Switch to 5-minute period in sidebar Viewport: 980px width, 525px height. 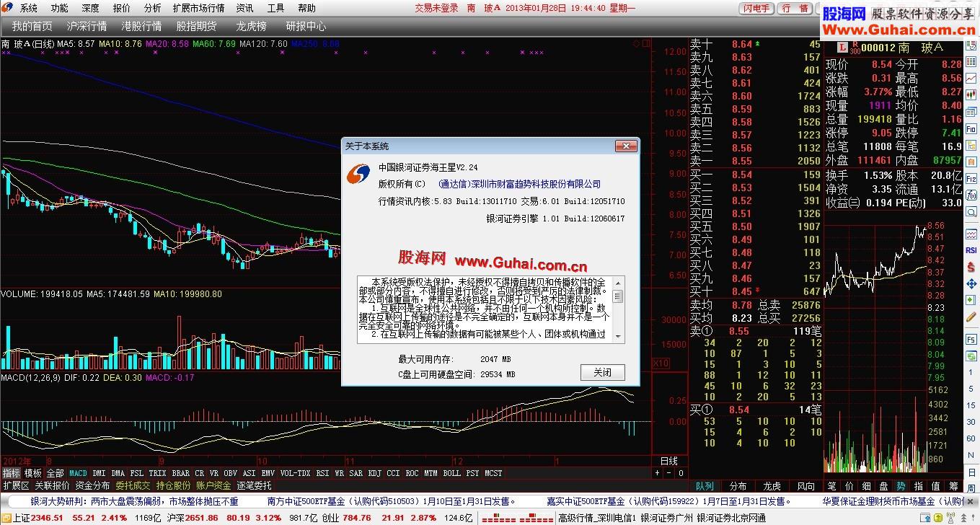pos(971,389)
